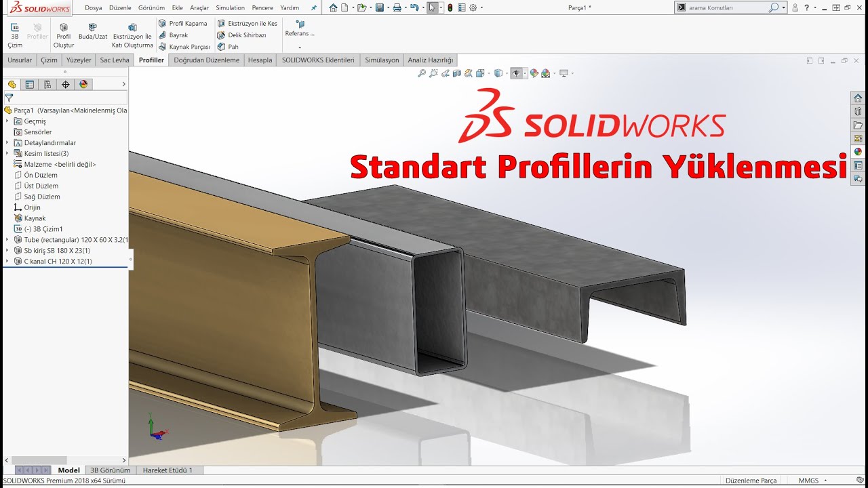This screenshot has height=488, width=868.
Task: Open the DisplayManager colored sphere tab
Action: [x=83, y=85]
